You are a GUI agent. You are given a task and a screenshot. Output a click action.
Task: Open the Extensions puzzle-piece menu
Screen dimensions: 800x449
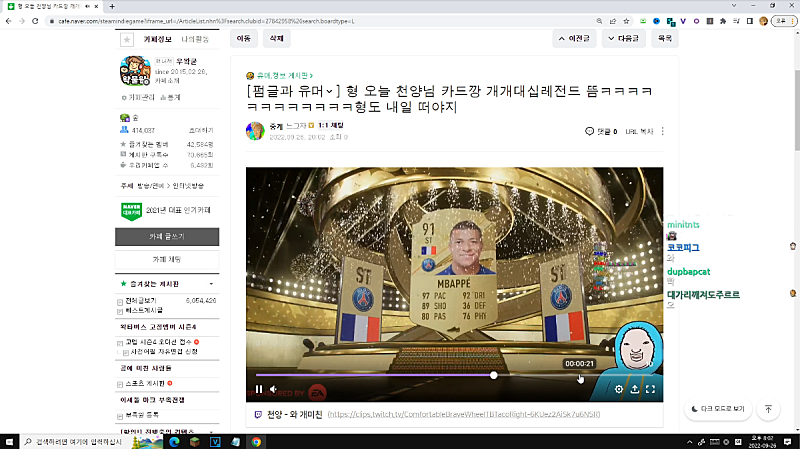[723, 21]
